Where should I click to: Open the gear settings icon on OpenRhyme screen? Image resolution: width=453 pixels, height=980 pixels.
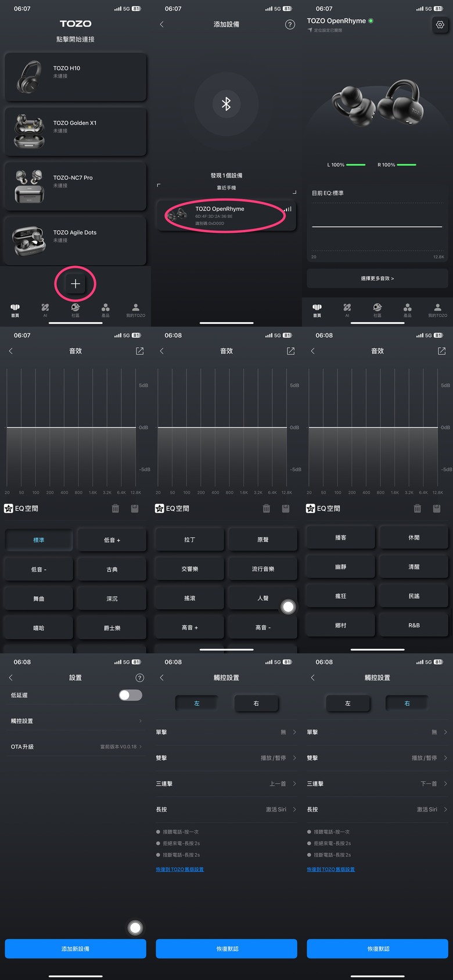(x=440, y=24)
